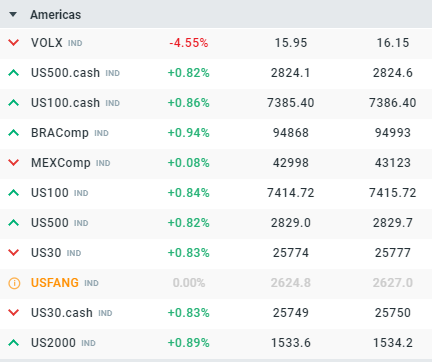Select the US100 index row name
Image resolution: width=432 pixels, height=362 pixels.
pos(50,193)
